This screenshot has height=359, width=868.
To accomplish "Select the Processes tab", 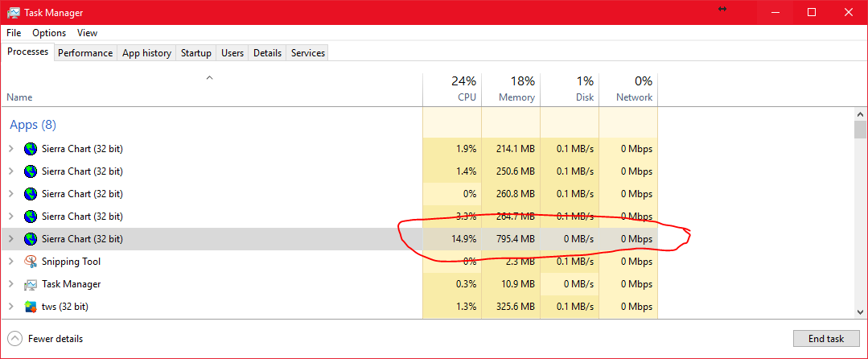I will 27,52.
